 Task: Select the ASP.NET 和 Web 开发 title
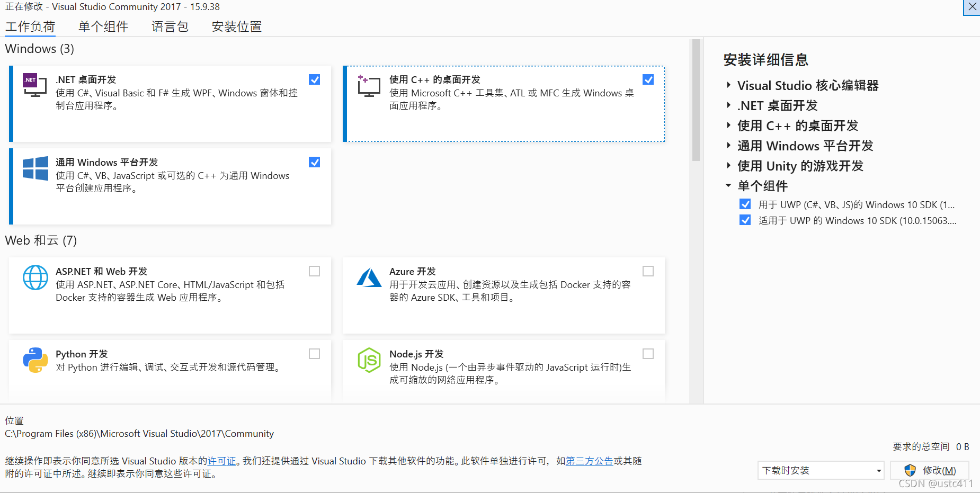[x=101, y=271]
